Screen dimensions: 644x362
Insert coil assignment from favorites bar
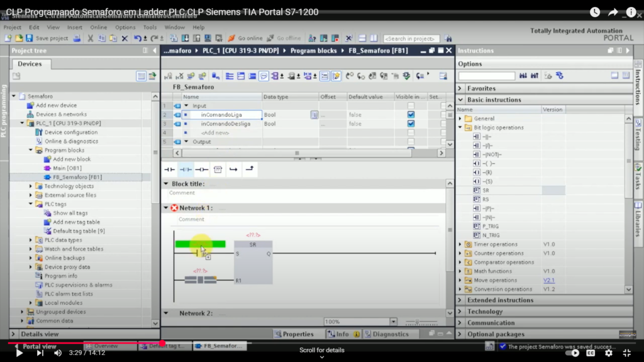point(202,169)
